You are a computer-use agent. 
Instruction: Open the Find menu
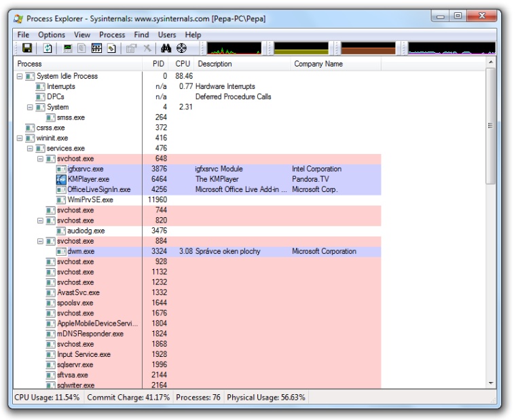(141, 35)
